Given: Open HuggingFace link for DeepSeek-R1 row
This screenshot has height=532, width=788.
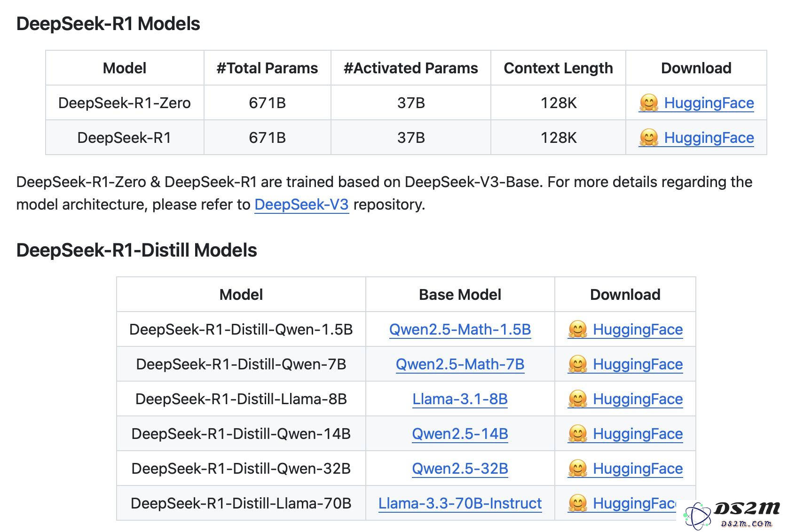Looking at the screenshot, I should [x=696, y=138].
